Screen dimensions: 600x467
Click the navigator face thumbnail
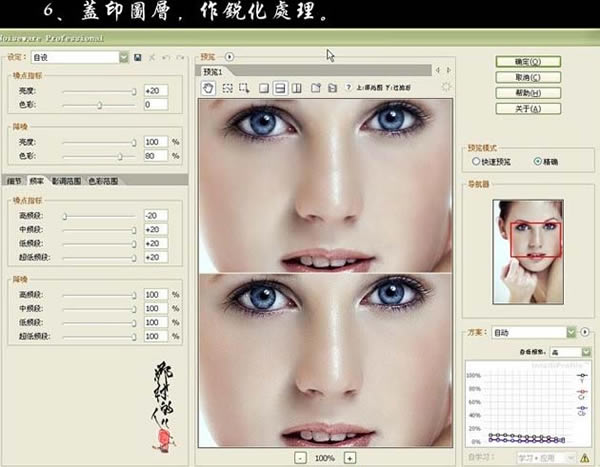(x=528, y=252)
